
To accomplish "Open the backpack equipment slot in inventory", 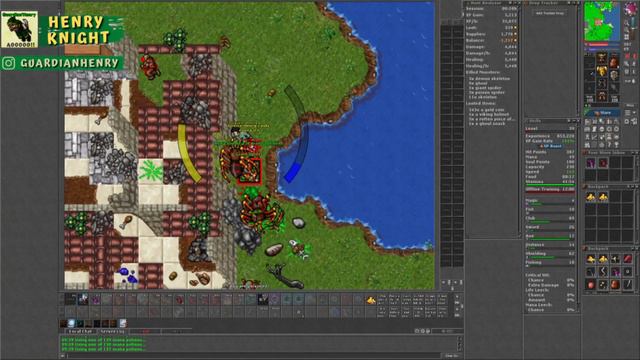I will (x=613, y=62).
